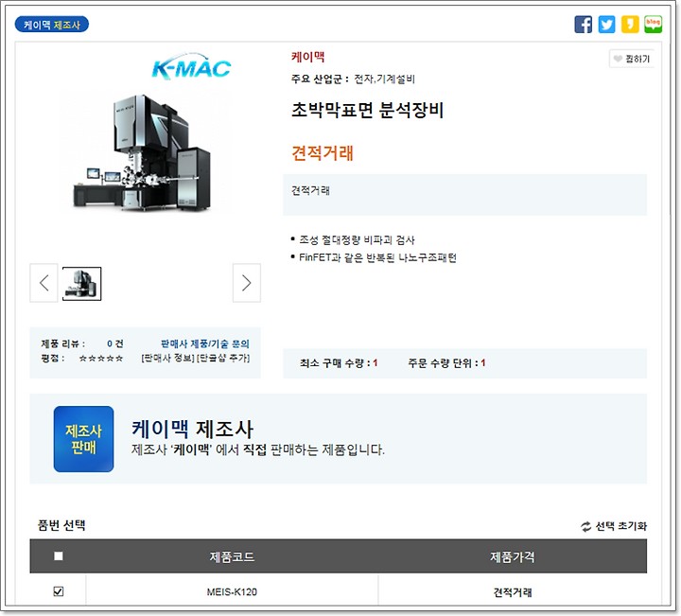Click the 주문 수량 단위 label

pyautogui.click(x=444, y=363)
